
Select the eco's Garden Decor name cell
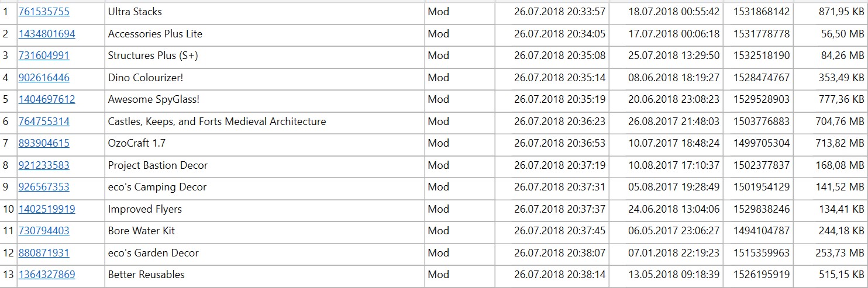point(264,253)
